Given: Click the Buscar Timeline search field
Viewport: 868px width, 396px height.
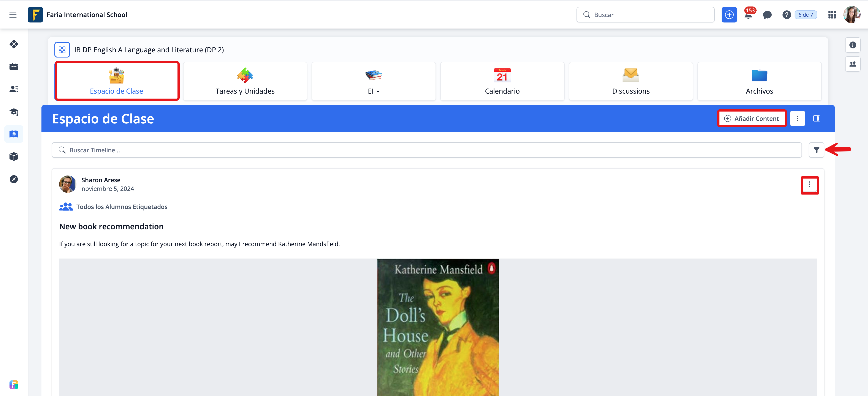Looking at the screenshot, I should pyautogui.click(x=426, y=150).
